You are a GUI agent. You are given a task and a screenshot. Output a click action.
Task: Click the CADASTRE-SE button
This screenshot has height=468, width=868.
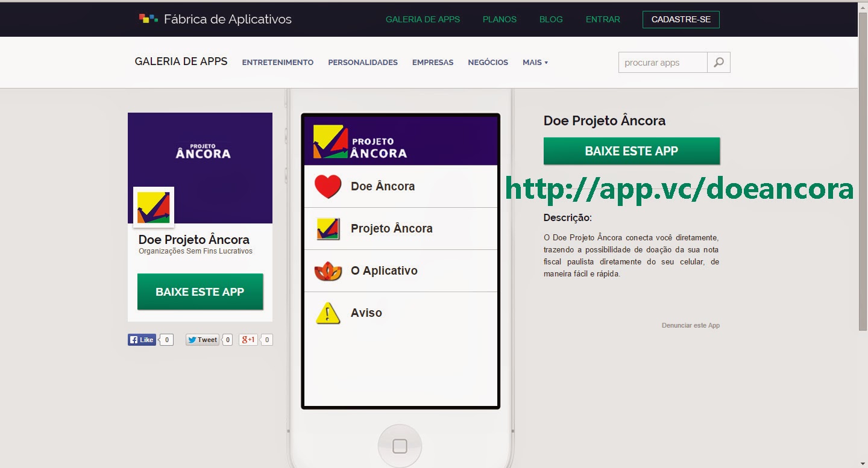[681, 19]
